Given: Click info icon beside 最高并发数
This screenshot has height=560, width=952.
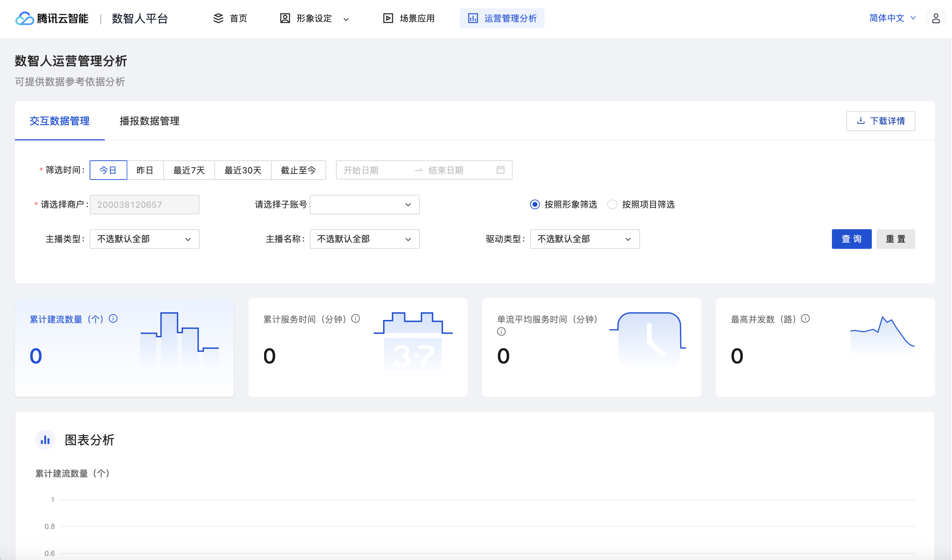Looking at the screenshot, I should (x=805, y=319).
